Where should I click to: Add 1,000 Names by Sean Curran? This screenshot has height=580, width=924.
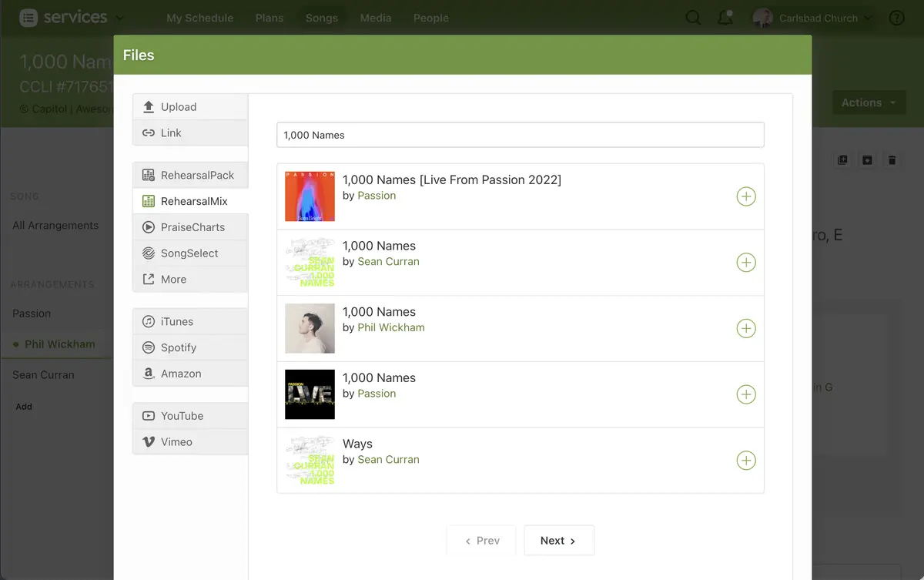(746, 263)
